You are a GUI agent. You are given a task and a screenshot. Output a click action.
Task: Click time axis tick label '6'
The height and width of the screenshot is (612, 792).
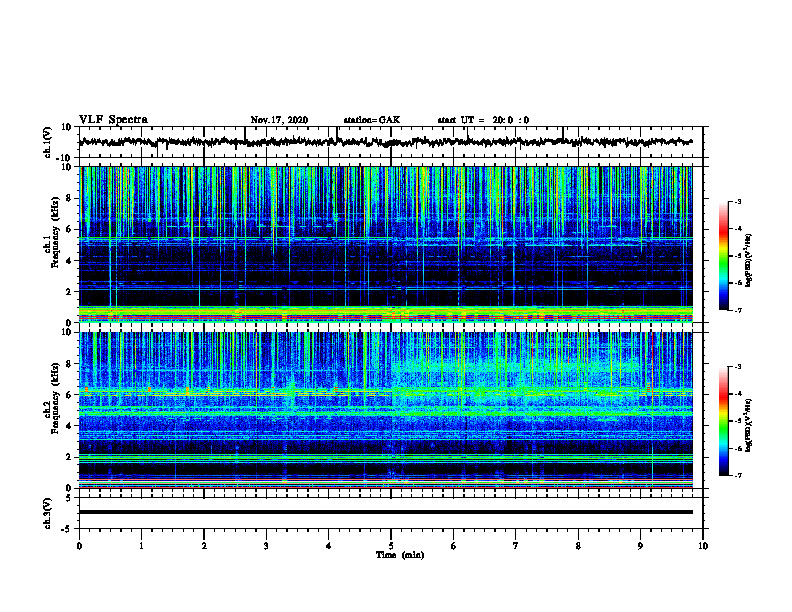click(x=453, y=546)
